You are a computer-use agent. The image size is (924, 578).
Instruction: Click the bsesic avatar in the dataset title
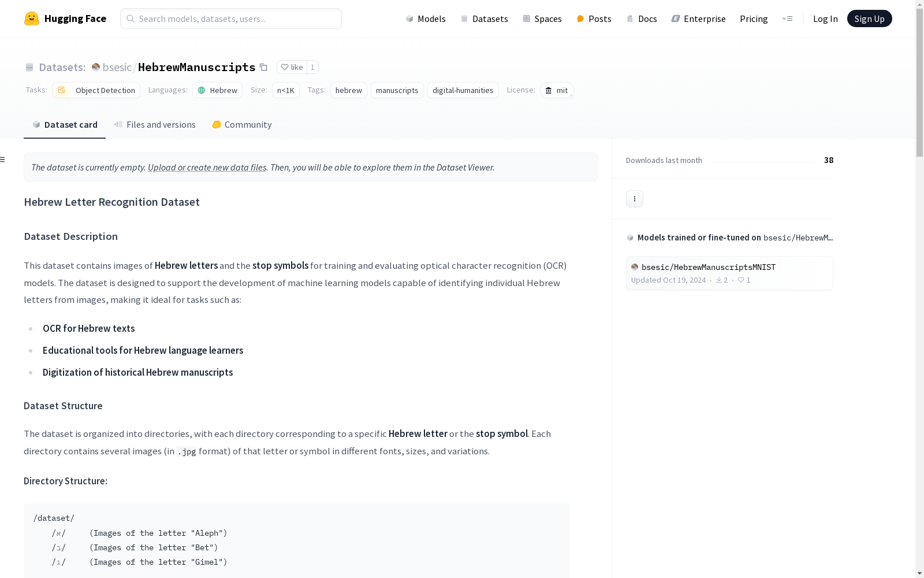click(x=96, y=67)
